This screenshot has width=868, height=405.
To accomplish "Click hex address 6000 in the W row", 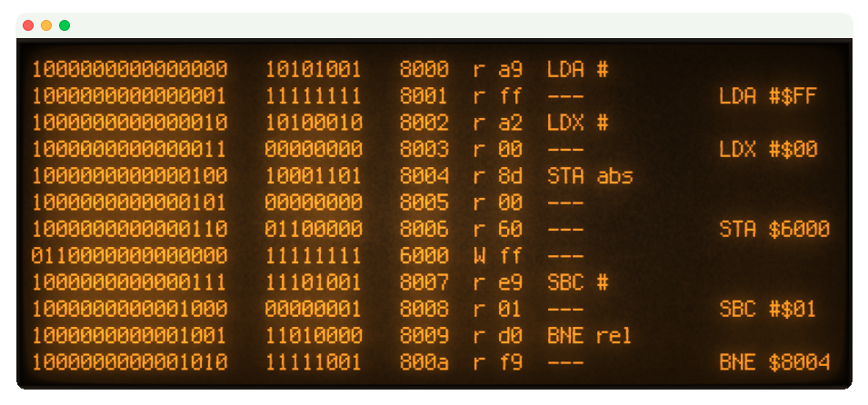I will (x=424, y=255).
